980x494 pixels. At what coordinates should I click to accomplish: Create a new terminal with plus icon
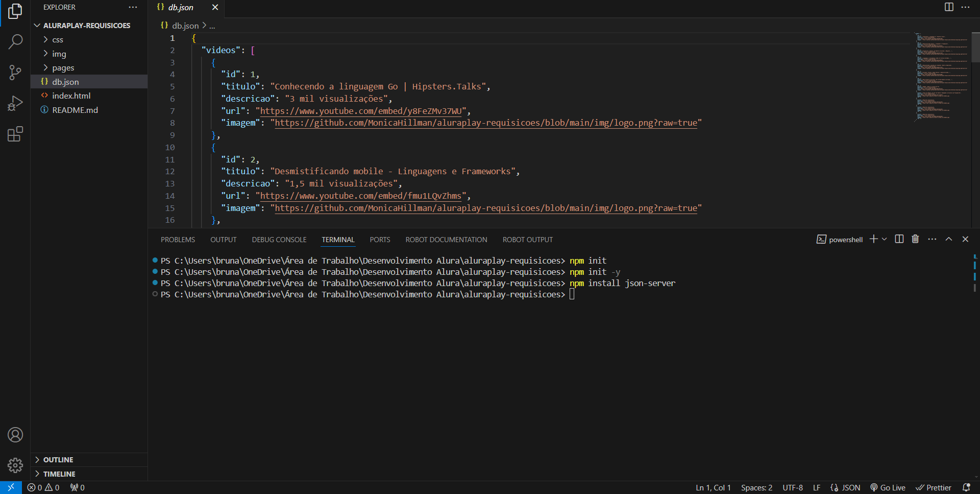click(x=873, y=239)
